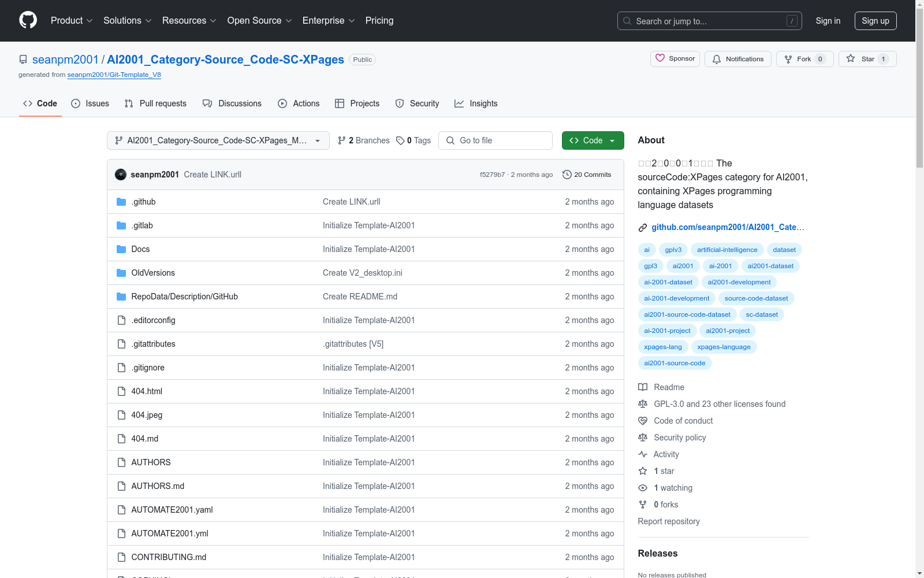Open the commit history clock icon

567,175
